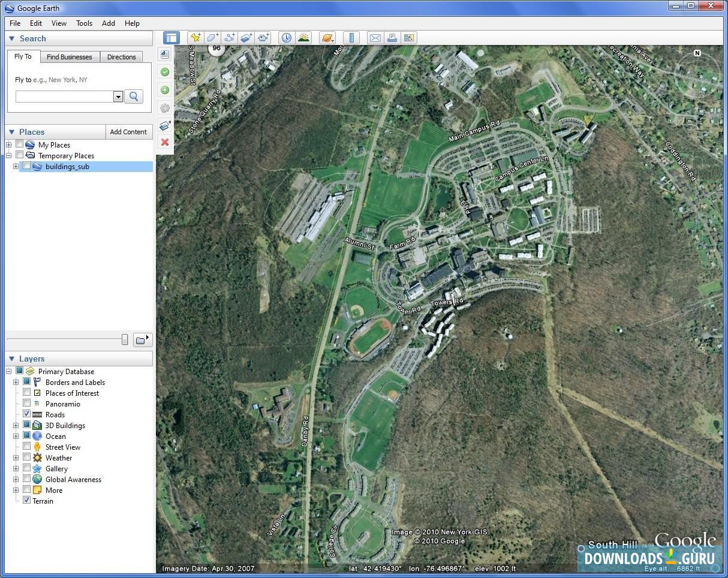The image size is (728, 578).
Task: Click the document page icon in vertical toolbar
Action: click(164, 55)
